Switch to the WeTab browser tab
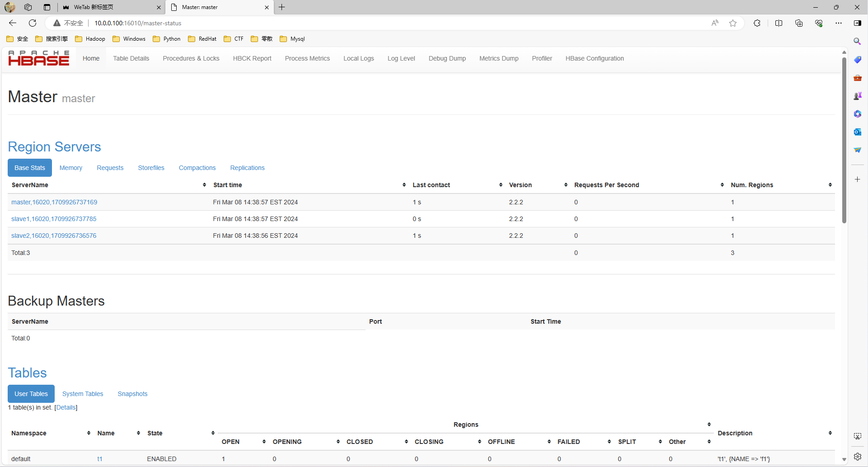Screen dimensions: 868x467 coord(111,7)
